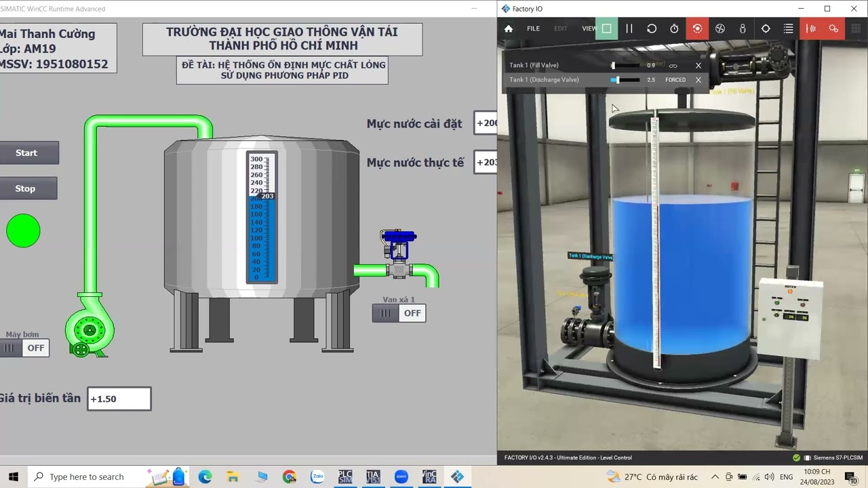Show hidden system tray icons
Image resolution: width=868 pixels, height=488 pixels.
(715, 477)
